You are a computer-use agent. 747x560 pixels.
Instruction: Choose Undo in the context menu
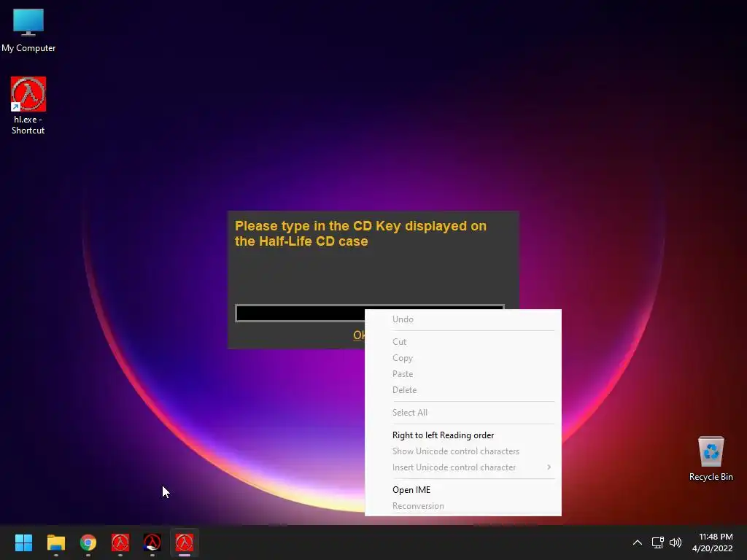pyautogui.click(x=463, y=319)
